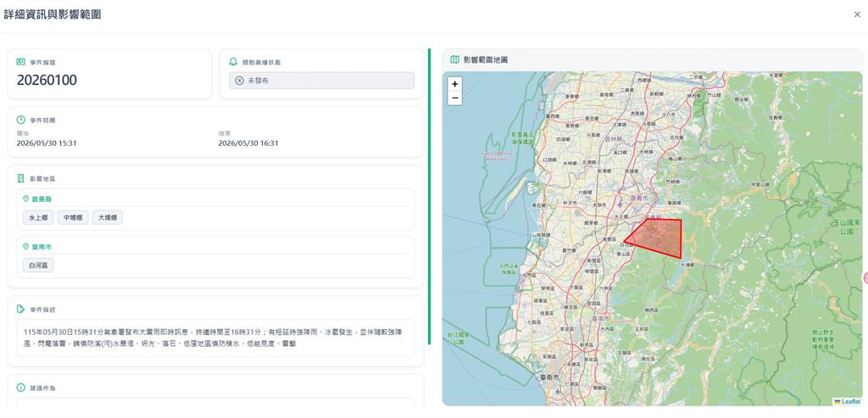Viewport: 868px width, 418px height.
Task: Click the 事件描述 section label
Action: point(42,309)
